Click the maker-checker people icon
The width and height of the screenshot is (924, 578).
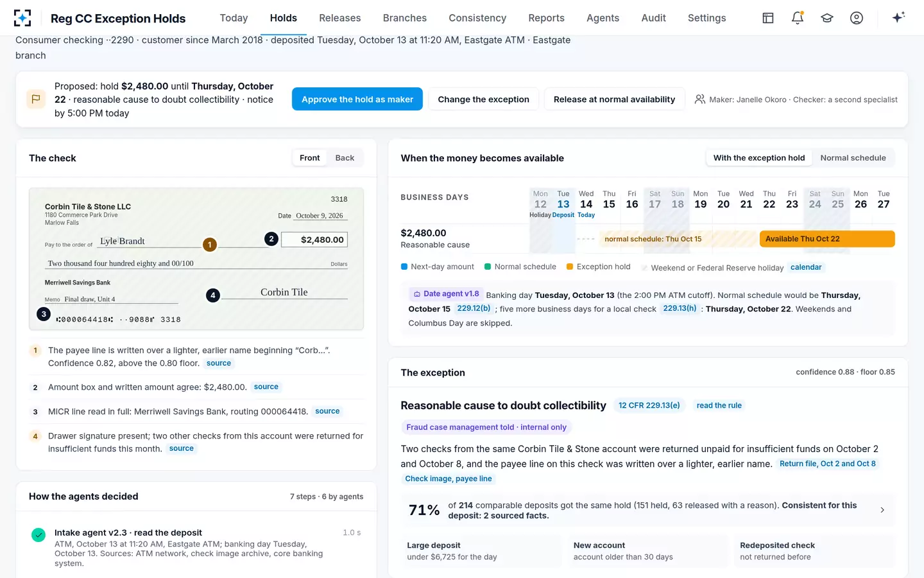pos(700,100)
